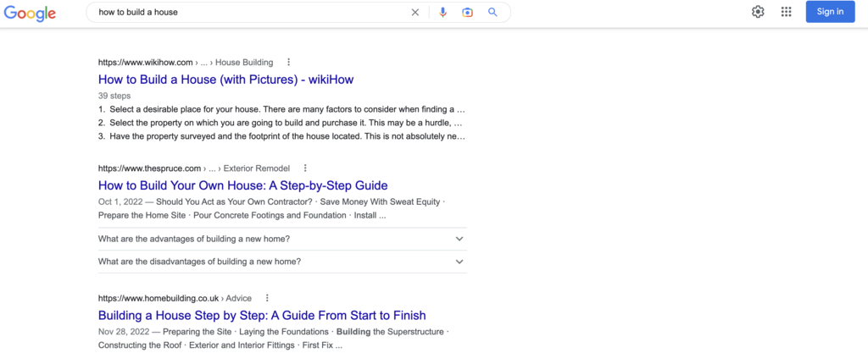Open How to Build Your Own House guide
The width and height of the screenshot is (868, 364).
pos(242,185)
